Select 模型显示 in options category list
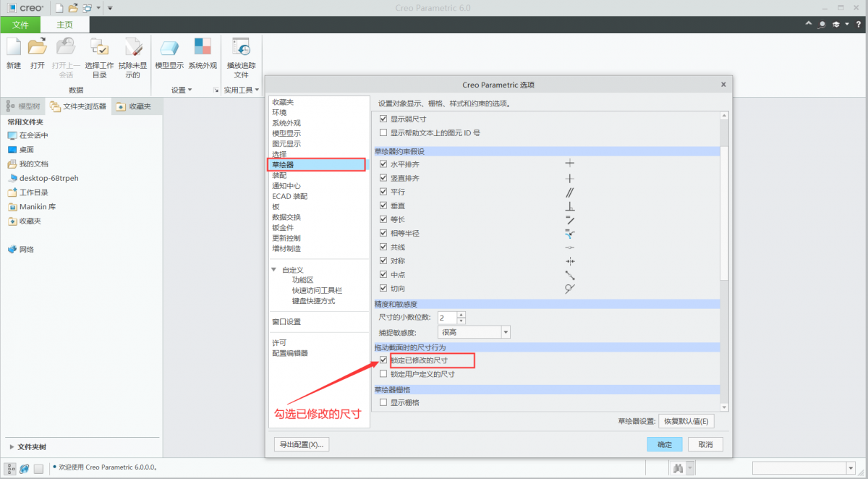868x479 pixels. (286, 134)
